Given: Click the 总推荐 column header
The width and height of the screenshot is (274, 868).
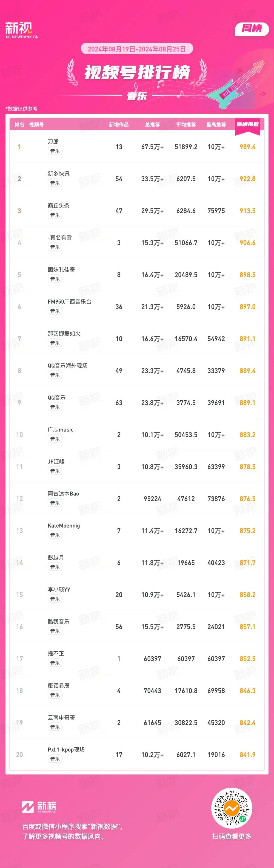Looking at the screenshot, I should [152, 125].
